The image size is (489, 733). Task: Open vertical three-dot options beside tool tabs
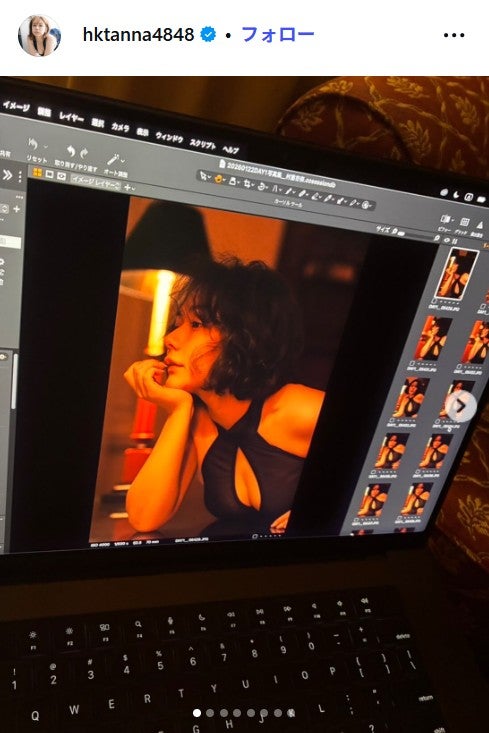[x=20, y=177]
